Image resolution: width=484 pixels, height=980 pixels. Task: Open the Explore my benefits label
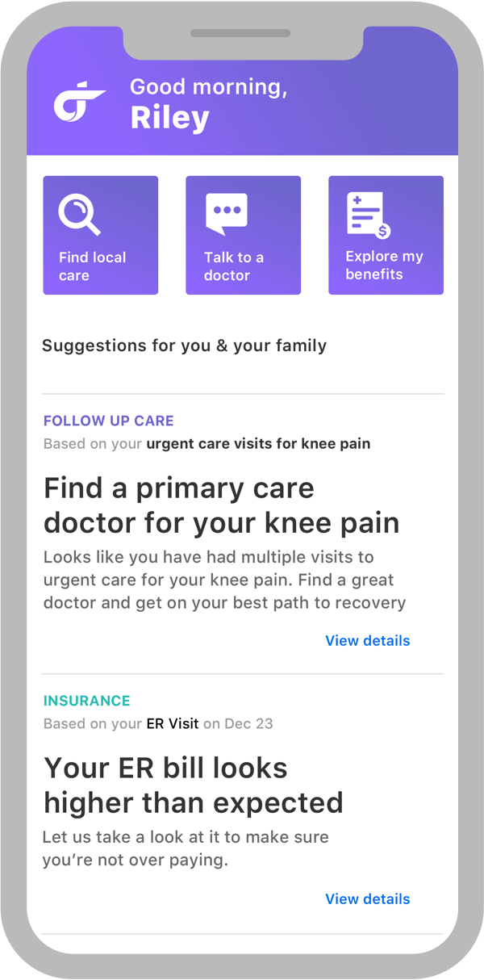(x=384, y=266)
